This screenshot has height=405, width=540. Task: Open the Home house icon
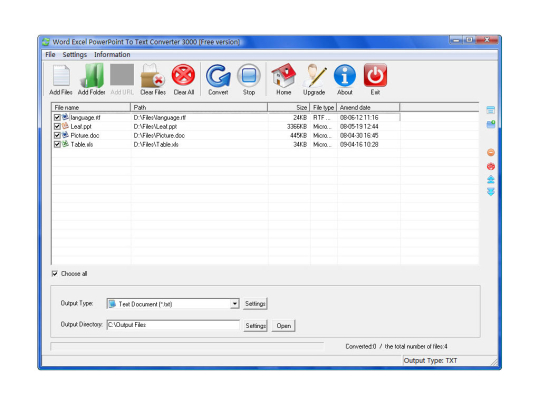283,75
